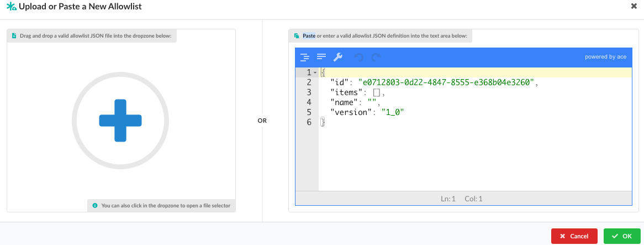Collapse the JSON block at line 1
This screenshot has width=644, height=245.
pos(315,73)
